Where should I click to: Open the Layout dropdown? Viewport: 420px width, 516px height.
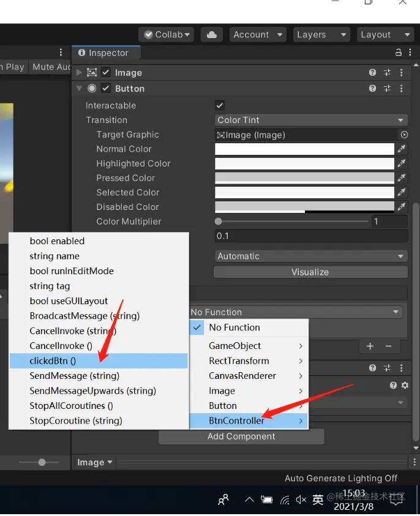[x=385, y=34]
